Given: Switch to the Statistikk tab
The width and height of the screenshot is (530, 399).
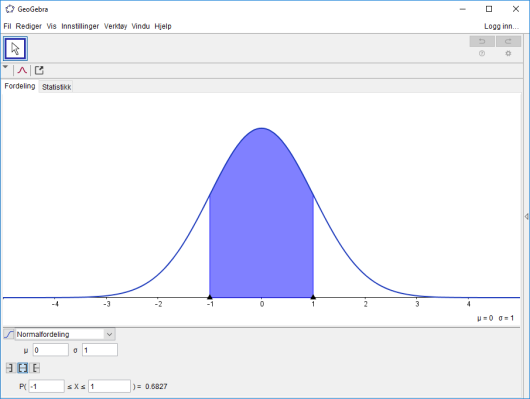Looking at the screenshot, I should click(56, 87).
